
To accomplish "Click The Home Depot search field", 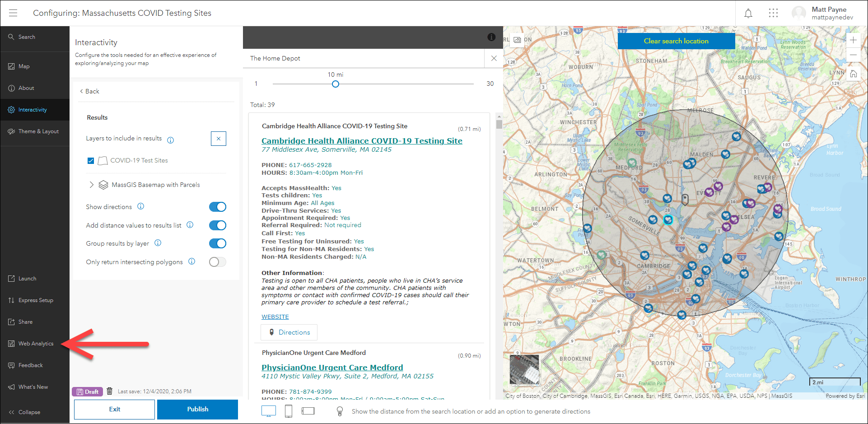I will [x=364, y=58].
